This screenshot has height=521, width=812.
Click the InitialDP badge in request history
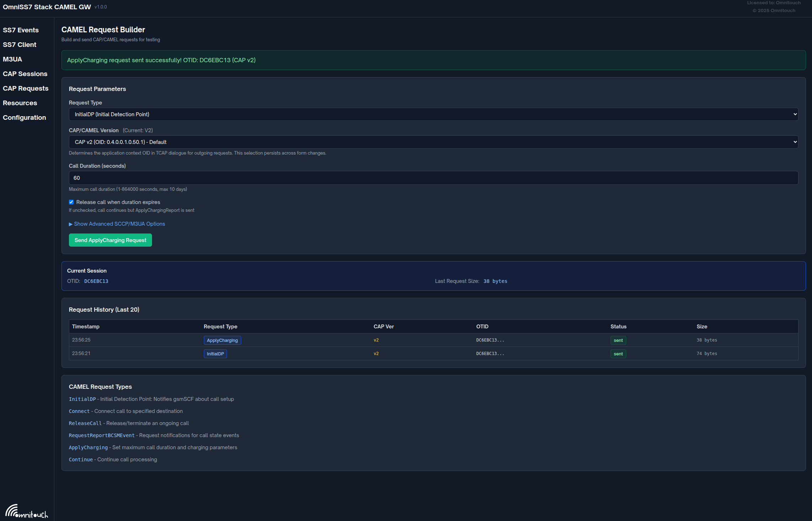[215, 354]
